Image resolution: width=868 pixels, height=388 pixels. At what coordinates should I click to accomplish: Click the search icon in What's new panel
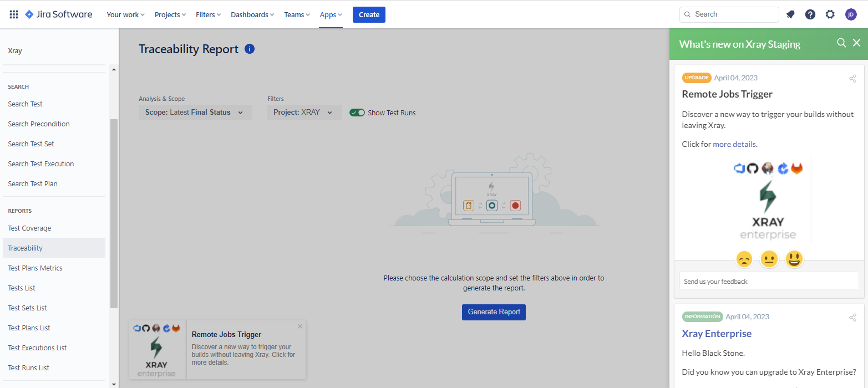click(x=841, y=43)
